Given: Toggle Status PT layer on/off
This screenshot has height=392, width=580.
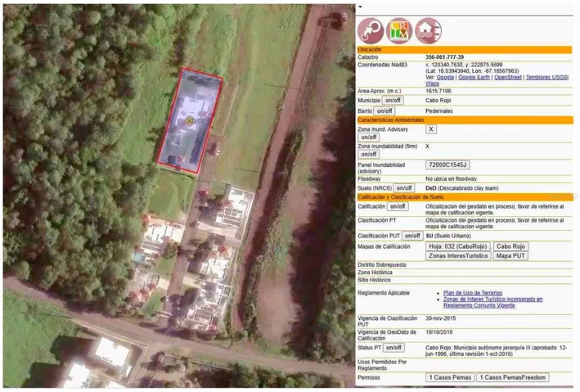Looking at the screenshot, I should [x=393, y=348].
